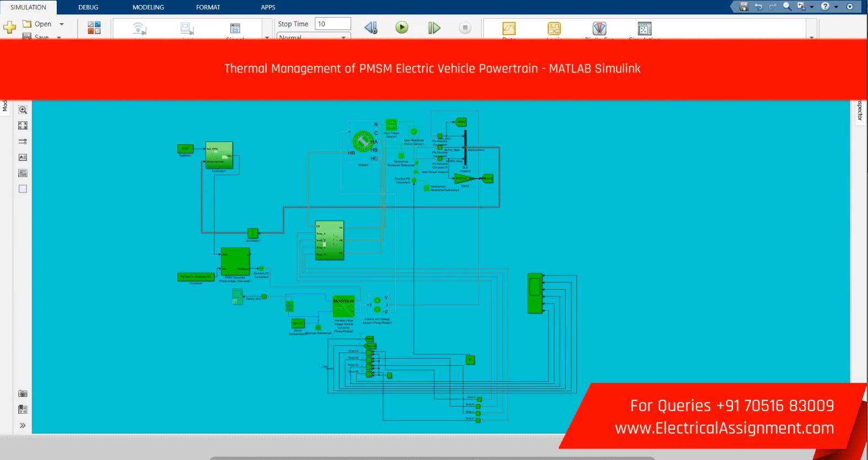Viewport: 868px width, 460px height.
Task: Select the RefRPM1 constant block
Action: coord(185,149)
